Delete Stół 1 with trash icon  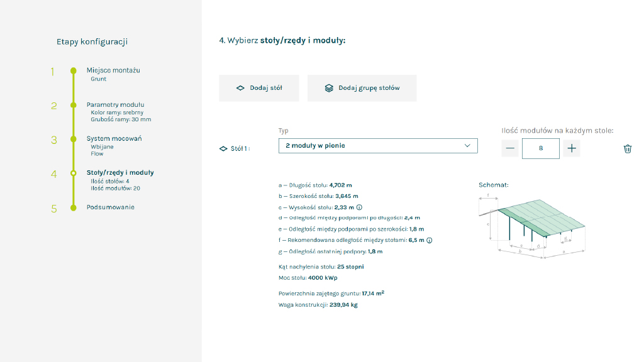(627, 148)
